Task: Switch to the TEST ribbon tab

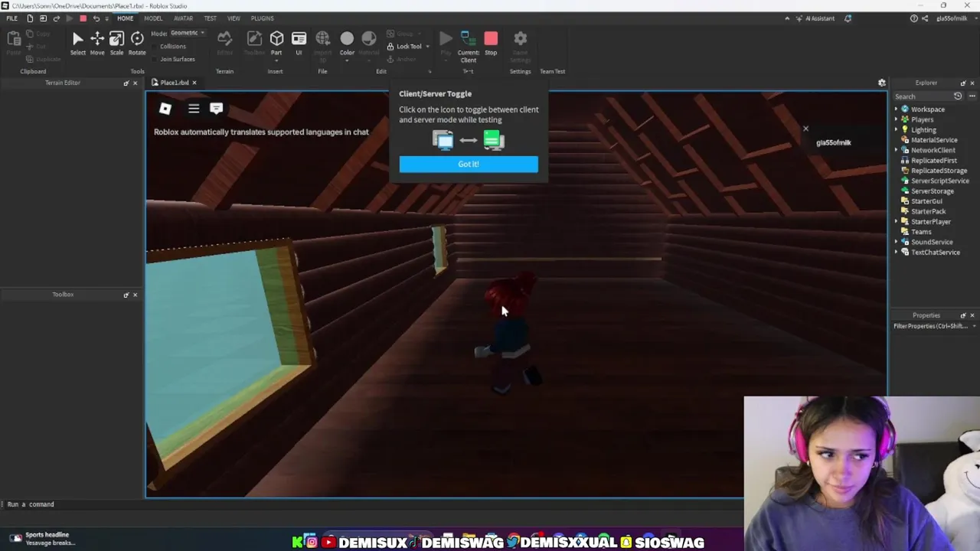Action: [210, 18]
